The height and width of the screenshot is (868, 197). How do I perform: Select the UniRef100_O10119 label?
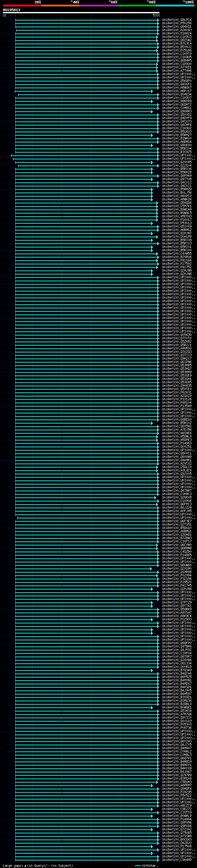coord(177,721)
